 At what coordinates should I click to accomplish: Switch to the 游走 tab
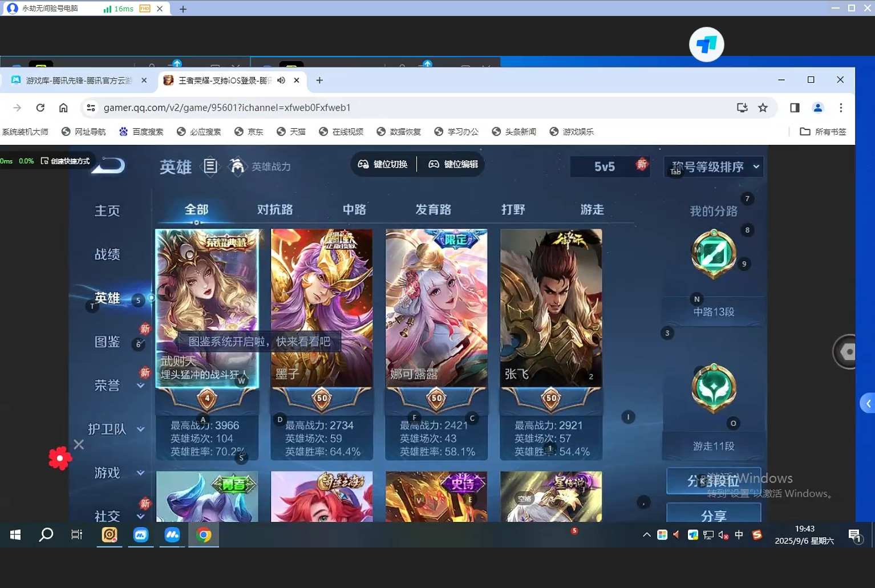point(592,209)
